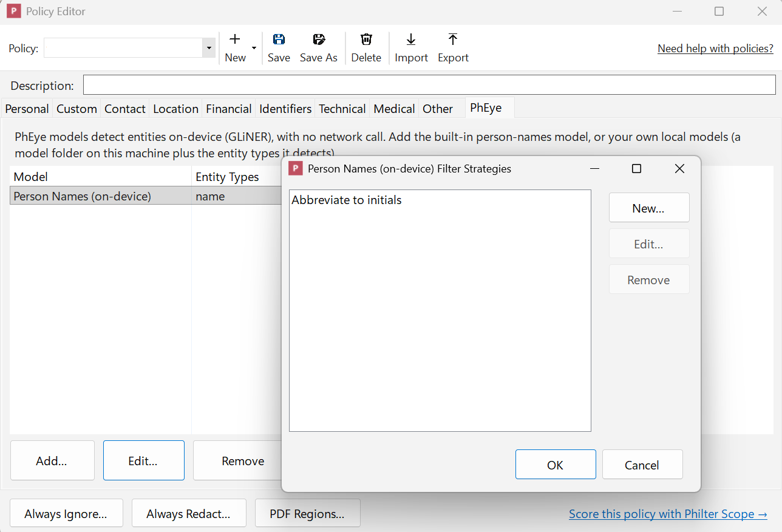Close the Policy Editor window

[762, 11]
